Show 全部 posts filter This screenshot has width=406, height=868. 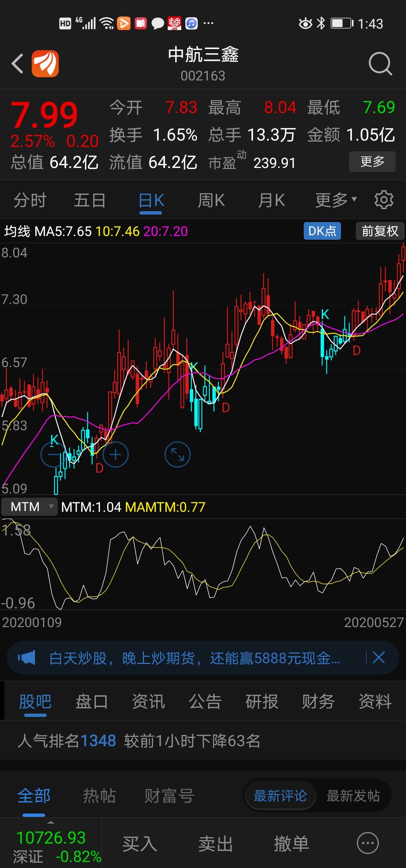coord(34,796)
